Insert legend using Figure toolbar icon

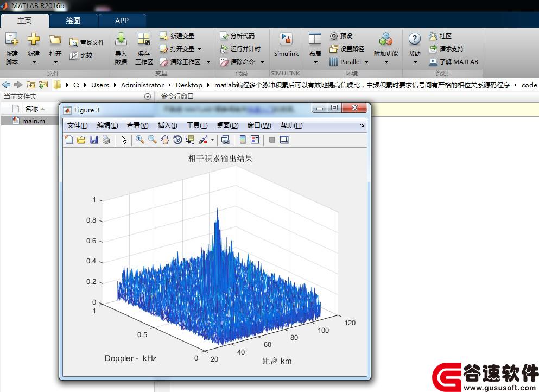tap(255, 140)
